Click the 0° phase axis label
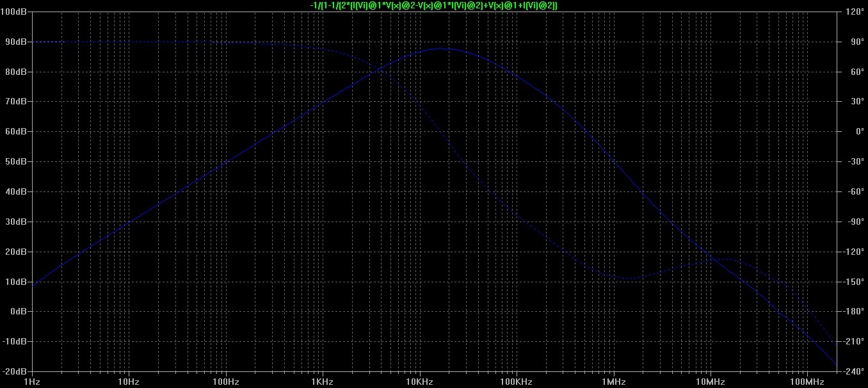Screen dimensions: 868x388 858,132
